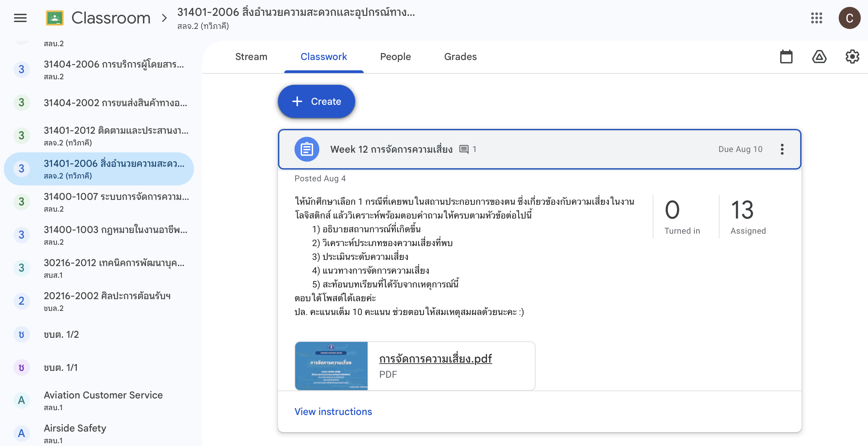Click the avatar circle for ชนต. 1/2
Screen dimensions: 868x446
pyautogui.click(x=21, y=334)
